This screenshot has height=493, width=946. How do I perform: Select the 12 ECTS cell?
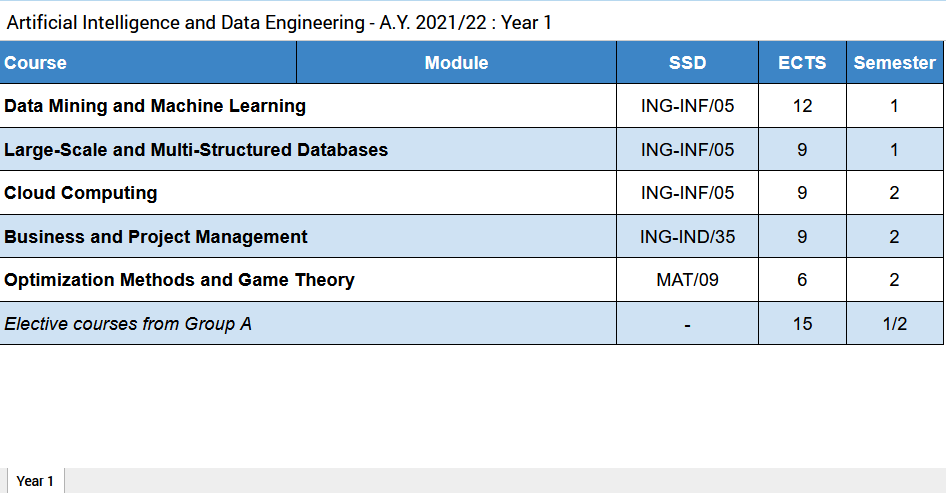click(802, 106)
